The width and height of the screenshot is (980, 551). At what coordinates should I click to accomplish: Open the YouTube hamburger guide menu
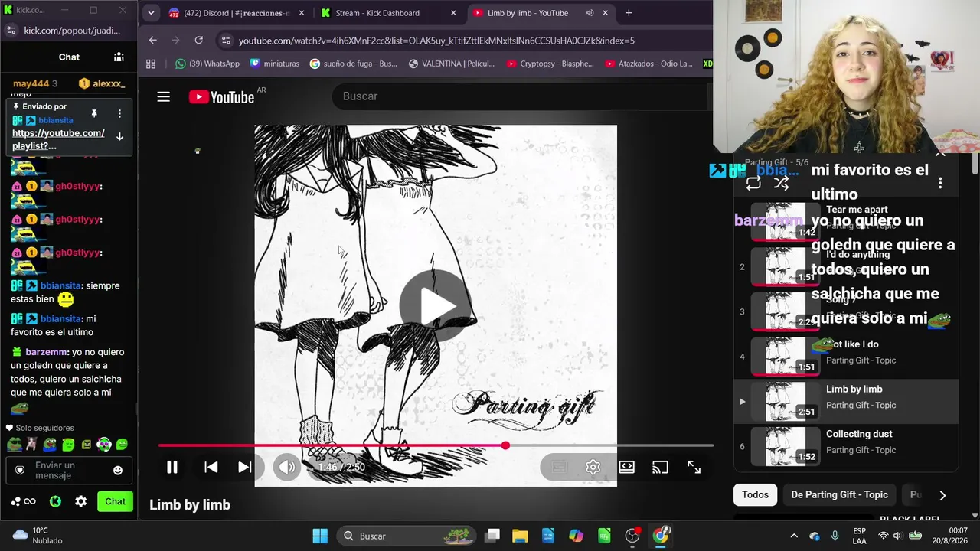(163, 96)
